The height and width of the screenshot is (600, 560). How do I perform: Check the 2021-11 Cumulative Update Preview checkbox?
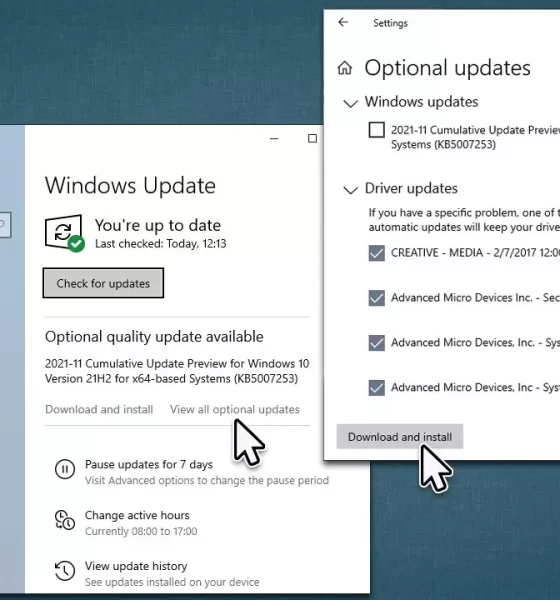pyautogui.click(x=377, y=130)
